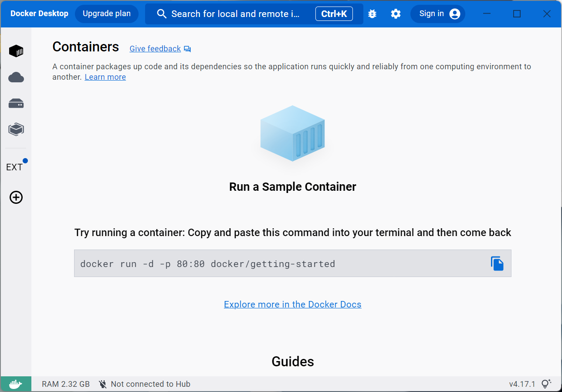
Task: Click the Not connected to Hub text
Action: coord(151,384)
